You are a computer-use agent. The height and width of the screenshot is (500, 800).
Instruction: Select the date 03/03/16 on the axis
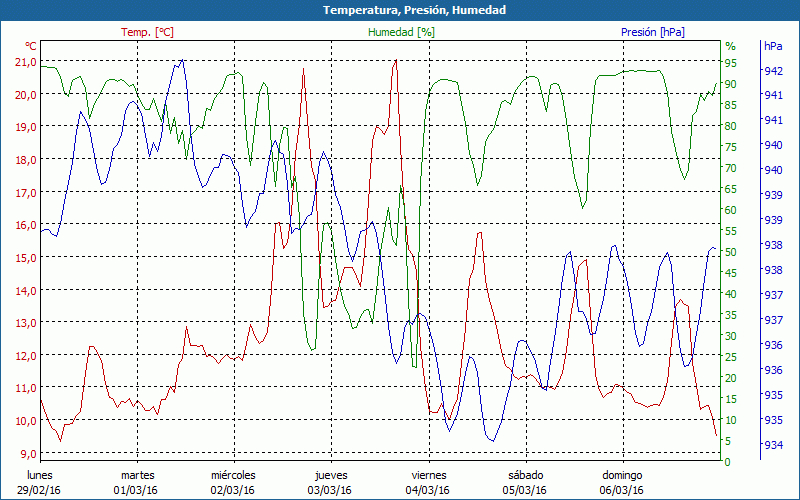pos(331,490)
